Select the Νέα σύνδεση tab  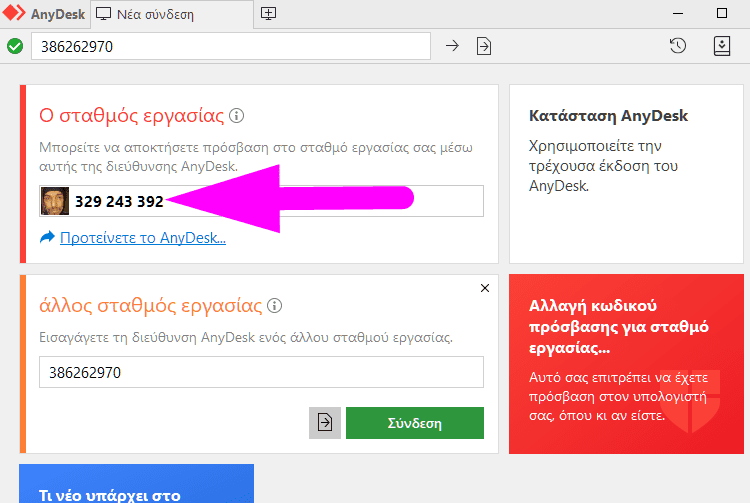[172, 14]
